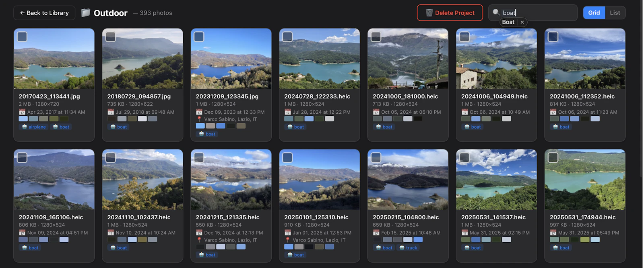Screen dimensions: 644x268
Task: Click boat tag on 20241215_121335.heic
Action: (207, 255)
